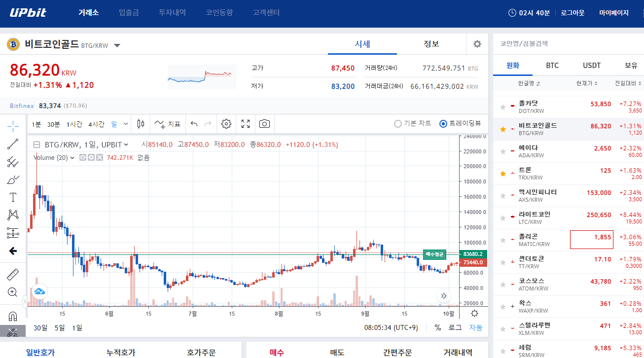Click the 매수평균 price line label
The height and width of the screenshot is (358, 644).
[x=434, y=254]
